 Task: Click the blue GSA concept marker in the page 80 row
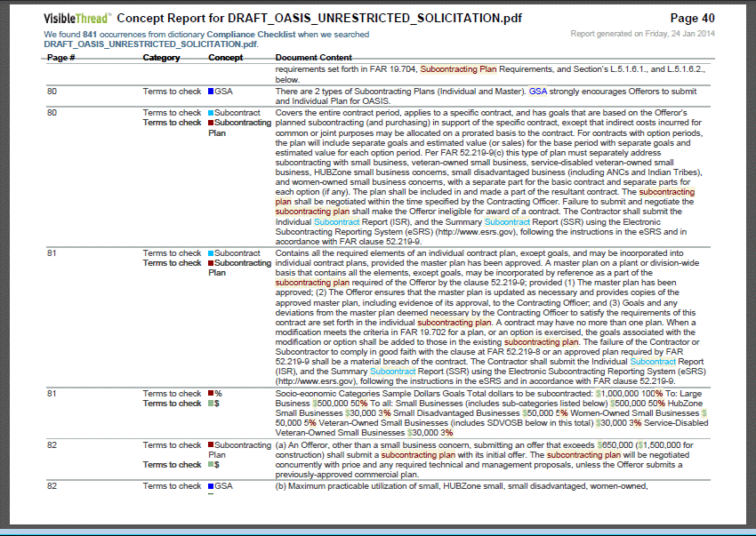tap(211, 91)
